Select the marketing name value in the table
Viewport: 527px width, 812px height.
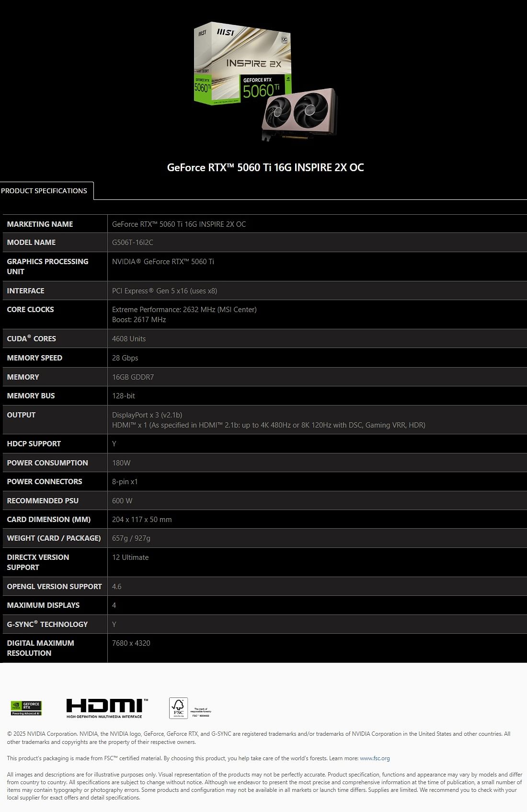click(x=179, y=224)
